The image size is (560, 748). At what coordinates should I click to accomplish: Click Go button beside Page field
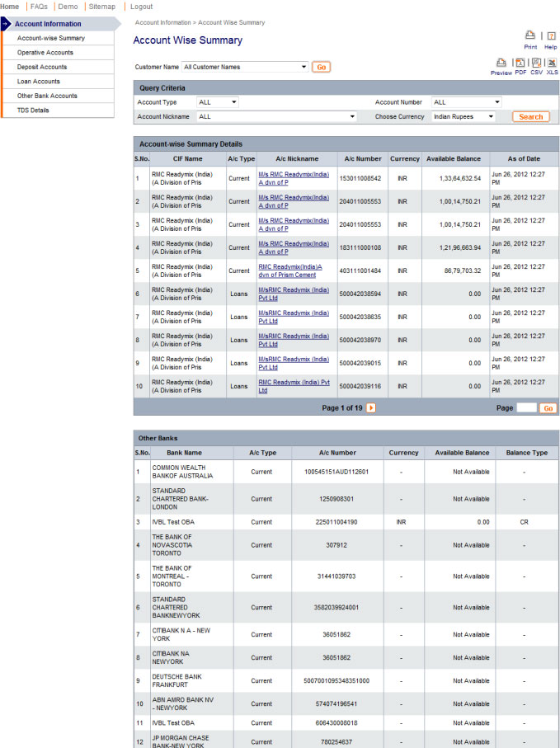(x=548, y=408)
